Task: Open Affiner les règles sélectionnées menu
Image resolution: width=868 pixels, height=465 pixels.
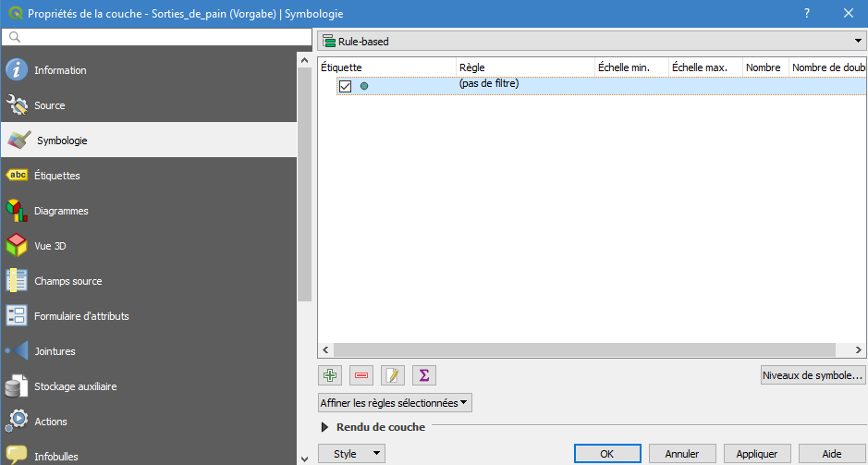Action: tap(395, 403)
